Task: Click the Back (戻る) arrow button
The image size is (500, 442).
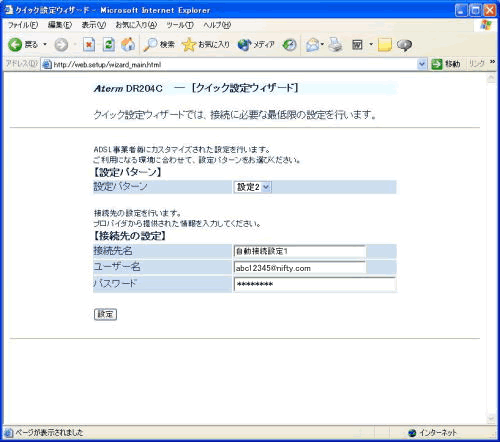Action: pyautogui.click(x=23, y=44)
